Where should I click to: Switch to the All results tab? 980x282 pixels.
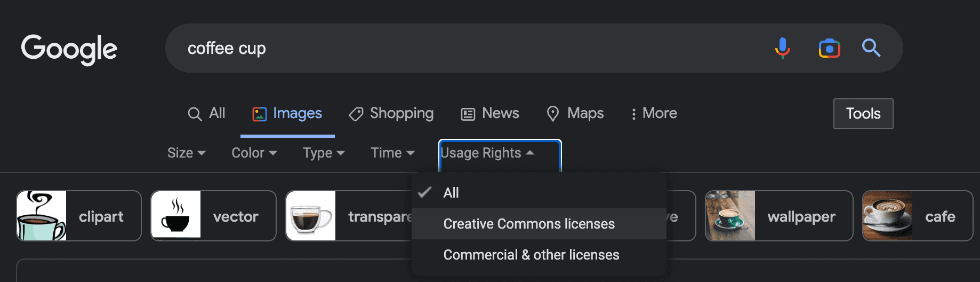coord(206,113)
